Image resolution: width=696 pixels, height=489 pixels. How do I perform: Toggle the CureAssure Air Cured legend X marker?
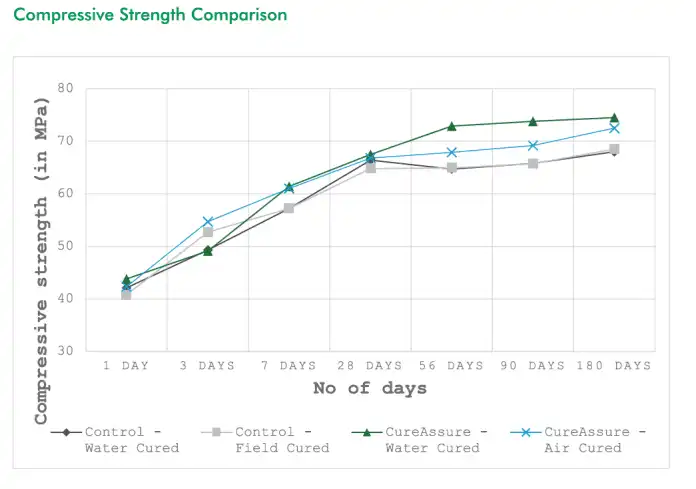point(526,433)
